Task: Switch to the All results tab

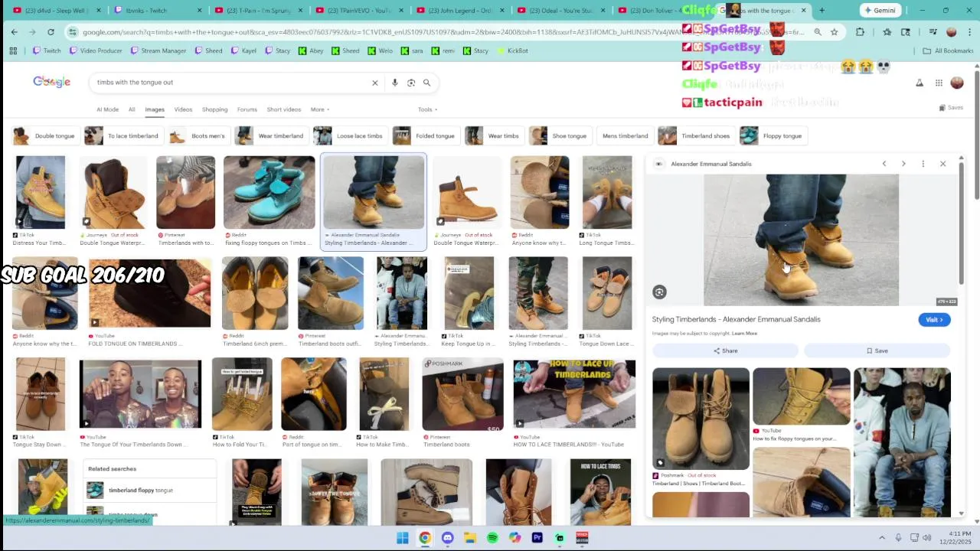Action: point(132,109)
